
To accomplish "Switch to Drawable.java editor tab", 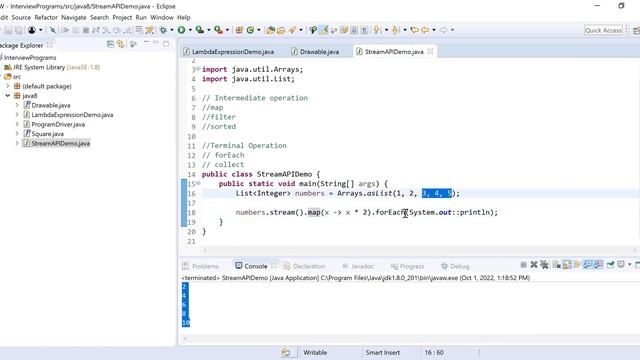I will 315,52.
